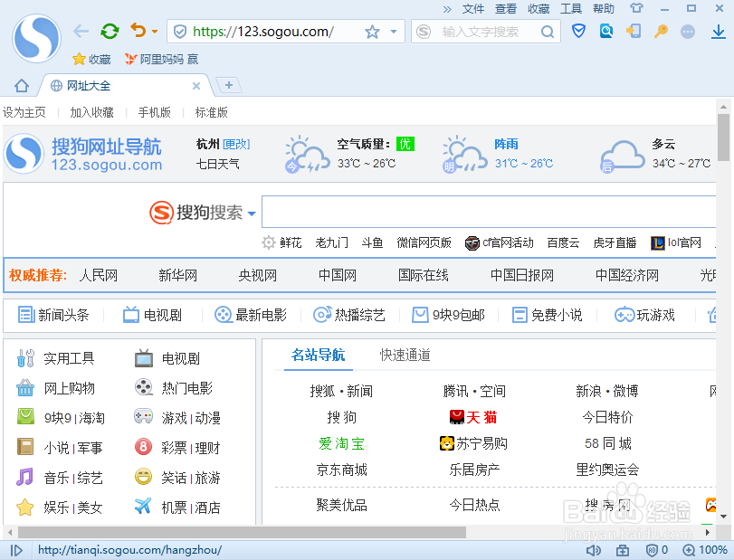Expand the double-chevron menu overflow
The width and height of the screenshot is (734, 560).
447,9
